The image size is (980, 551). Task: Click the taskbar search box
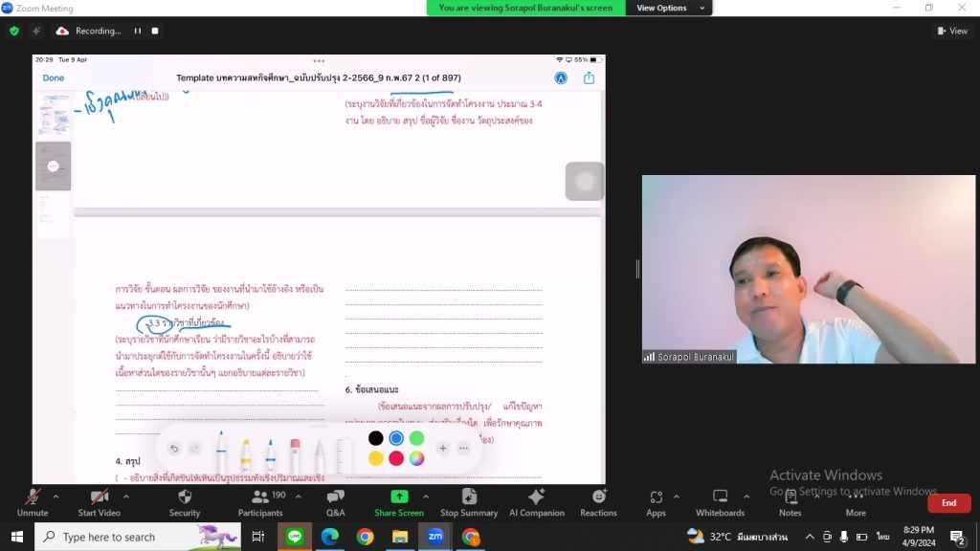(138, 537)
